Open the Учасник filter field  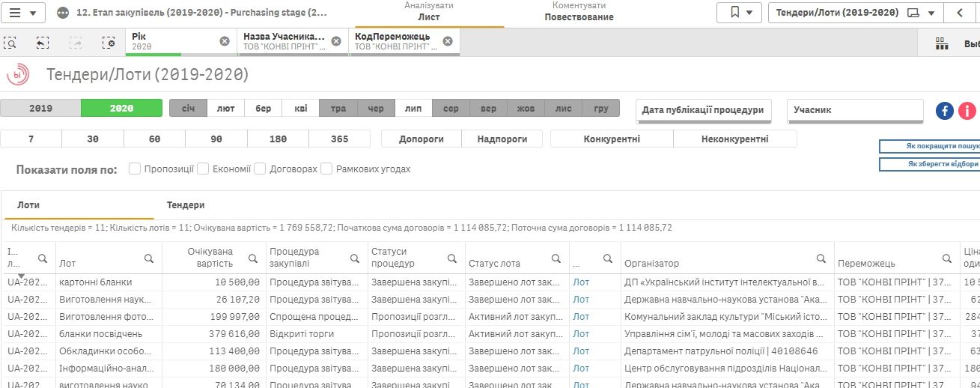pos(855,110)
